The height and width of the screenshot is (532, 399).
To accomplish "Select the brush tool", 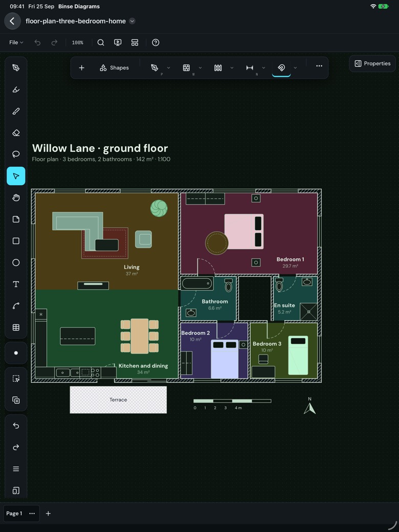I will coord(16,112).
